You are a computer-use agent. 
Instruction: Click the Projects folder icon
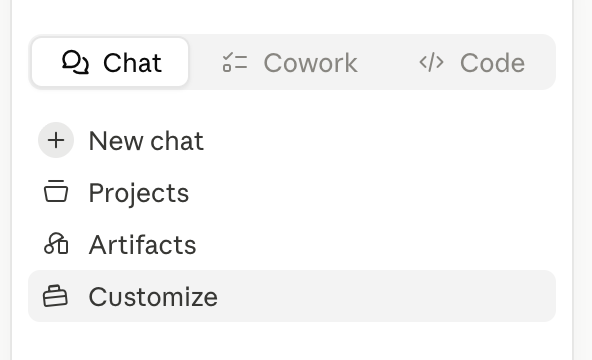pyautogui.click(x=56, y=191)
